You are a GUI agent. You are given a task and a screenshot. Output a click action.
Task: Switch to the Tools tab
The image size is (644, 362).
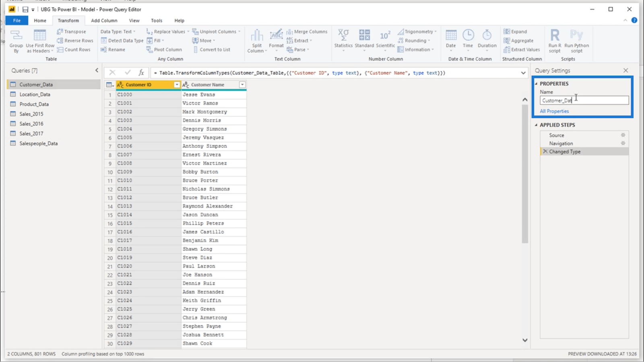tap(157, 21)
